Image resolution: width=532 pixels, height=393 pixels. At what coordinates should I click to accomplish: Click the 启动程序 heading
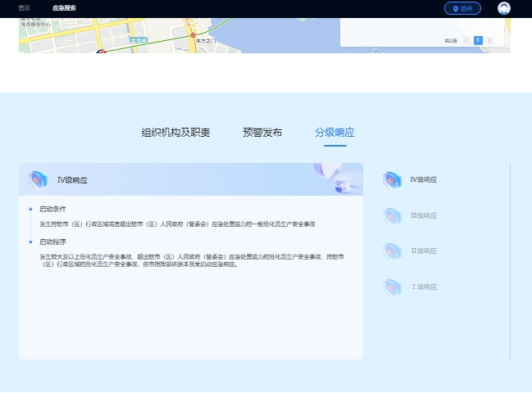tap(52, 242)
